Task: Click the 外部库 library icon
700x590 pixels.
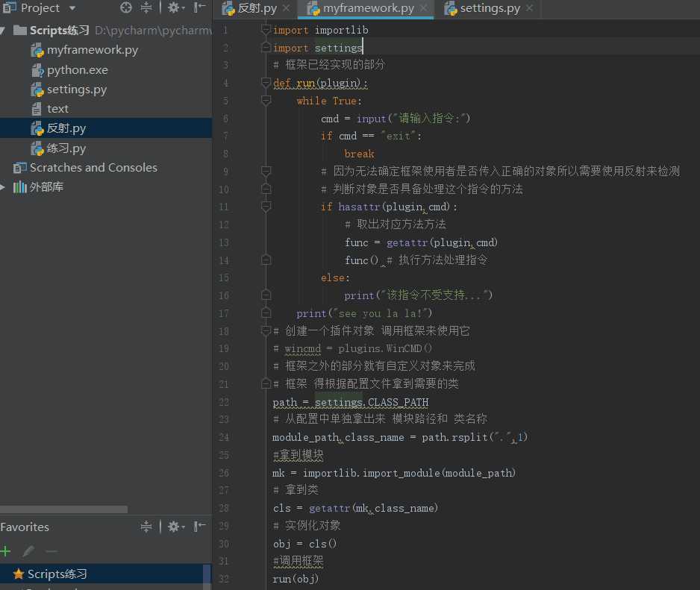Action: click(19, 187)
